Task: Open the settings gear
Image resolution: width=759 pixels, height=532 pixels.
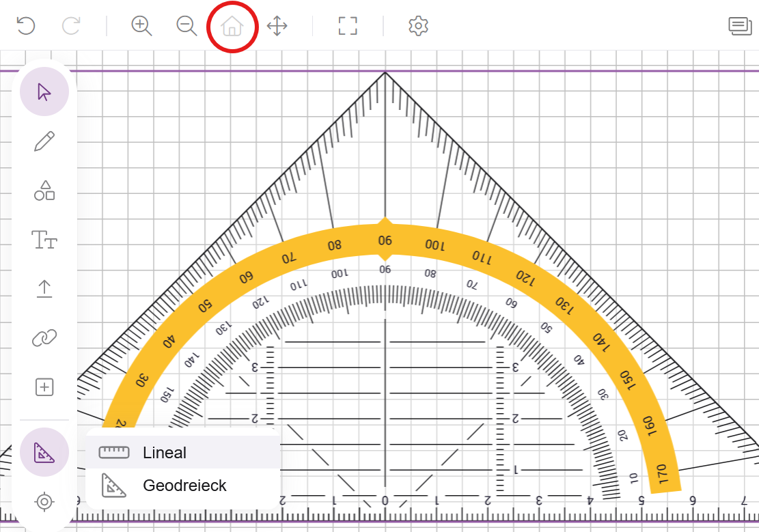Action: [x=418, y=27]
